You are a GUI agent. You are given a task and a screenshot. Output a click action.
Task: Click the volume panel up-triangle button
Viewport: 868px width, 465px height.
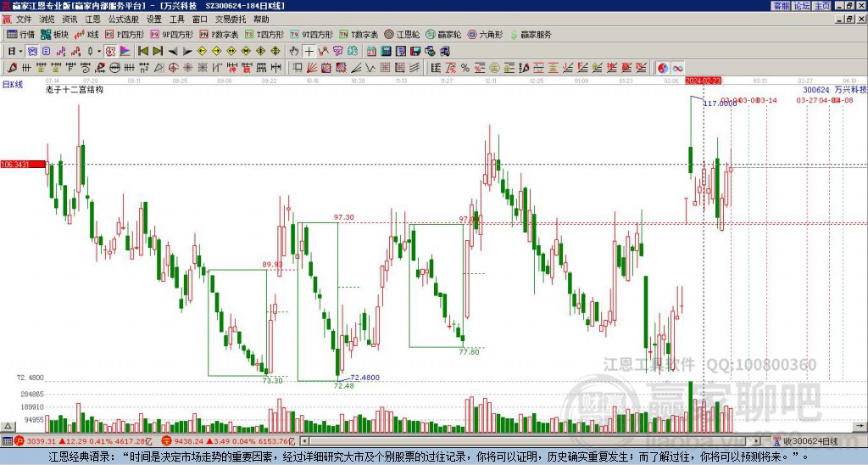(x=8, y=427)
